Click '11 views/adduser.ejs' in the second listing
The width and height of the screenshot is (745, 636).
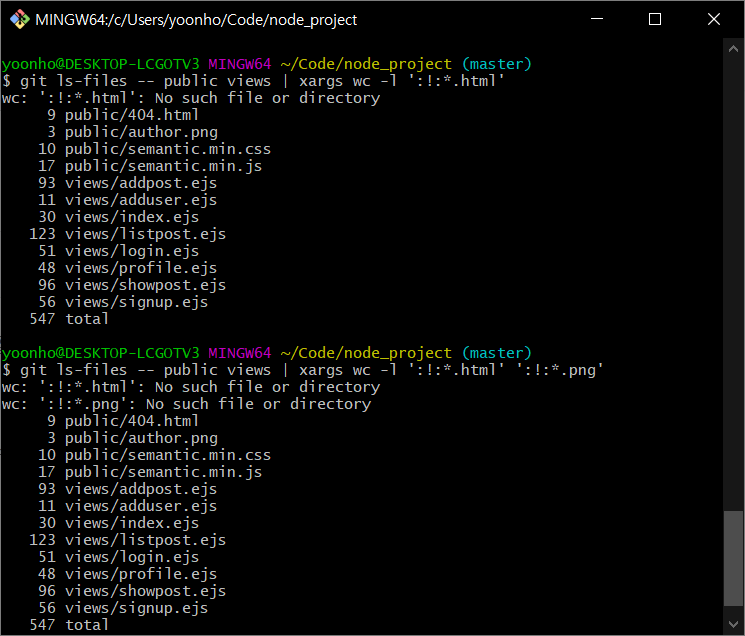coord(127,506)
